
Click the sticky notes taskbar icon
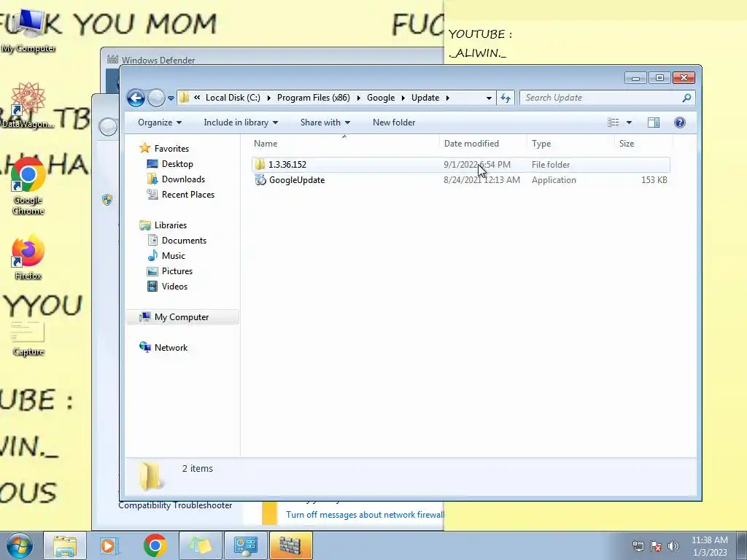pyautogui.click(x=200, y=545)
